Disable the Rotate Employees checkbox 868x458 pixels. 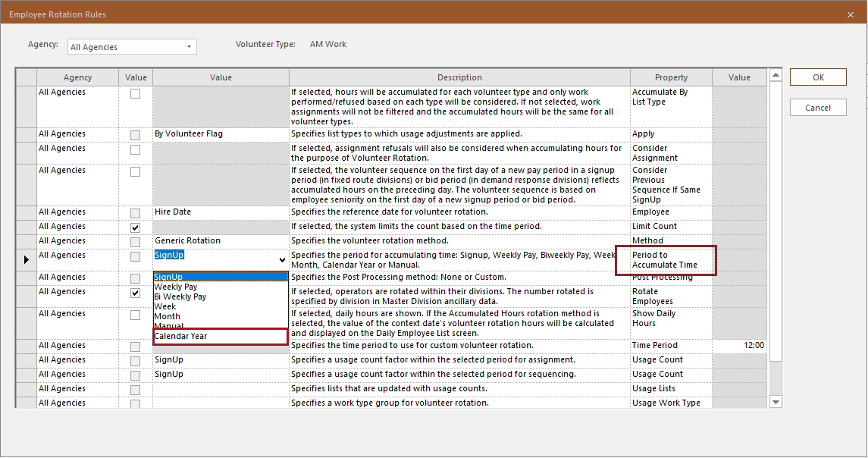point(135,293)
